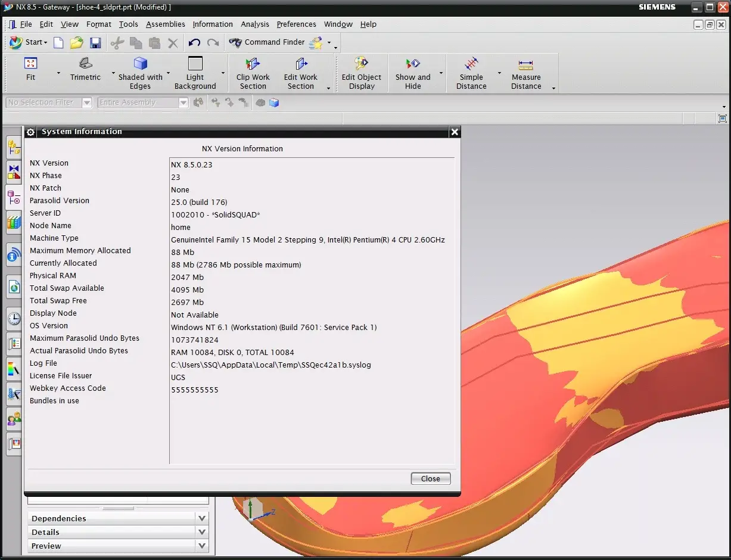Redo the last undone action
Image resolution: width=731 pixels, height=560 pixels.
[213, 42]
